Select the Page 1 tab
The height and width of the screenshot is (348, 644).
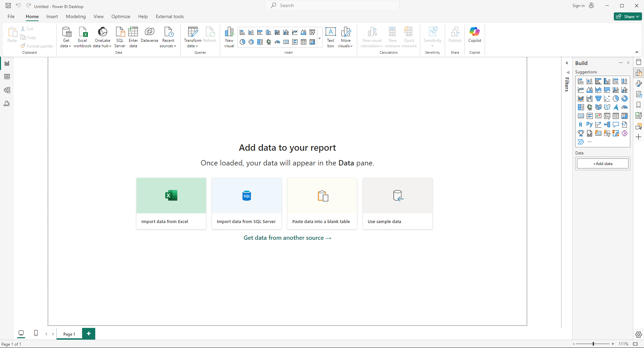[69, 334]
